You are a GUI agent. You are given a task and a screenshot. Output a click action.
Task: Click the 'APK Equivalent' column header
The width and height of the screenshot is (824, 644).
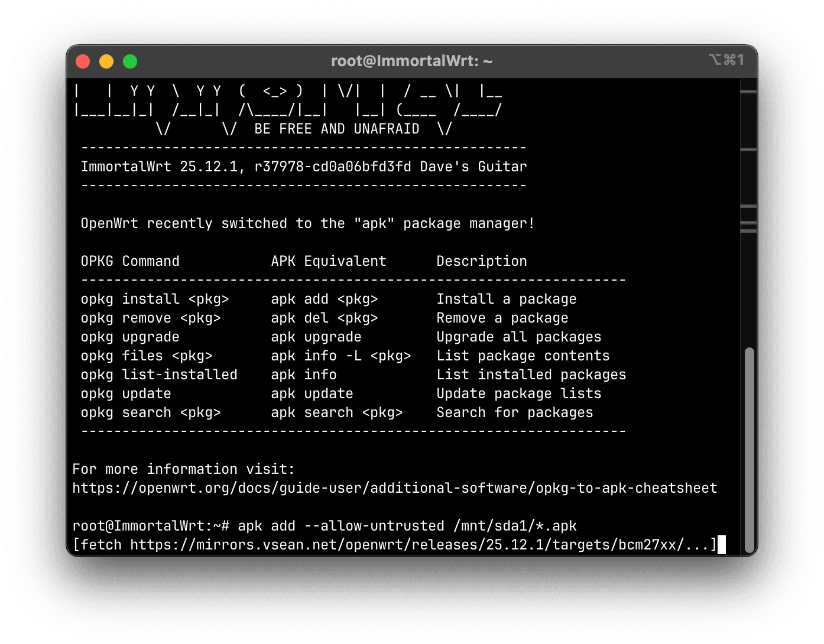[328, 261]
